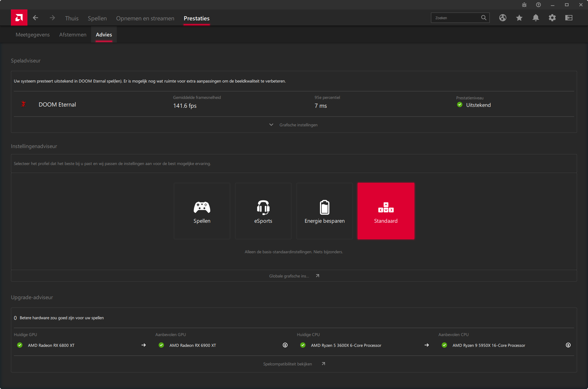This screenshot has width=588, height=389.
Task: Open the web browser globe icon
Action: (x=503, y=18)
